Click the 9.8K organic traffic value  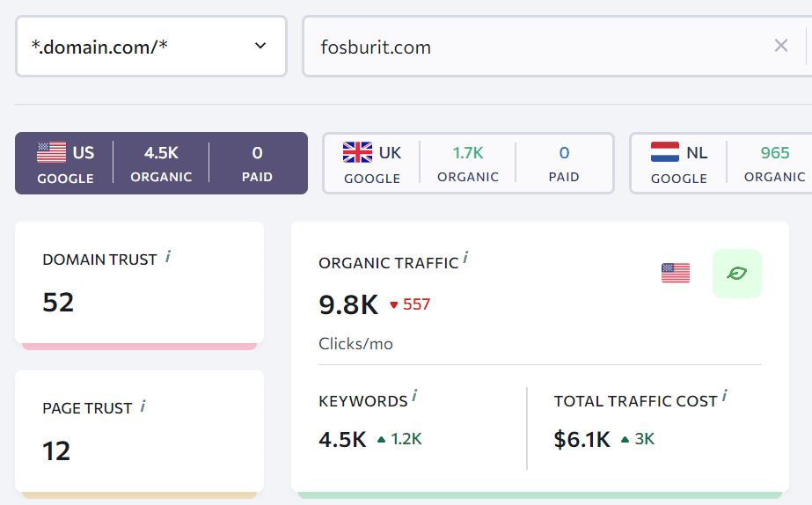[348, 304]
